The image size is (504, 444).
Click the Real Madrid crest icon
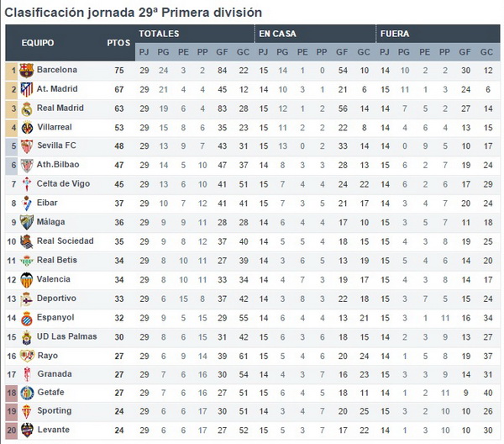tap(26, 108)
